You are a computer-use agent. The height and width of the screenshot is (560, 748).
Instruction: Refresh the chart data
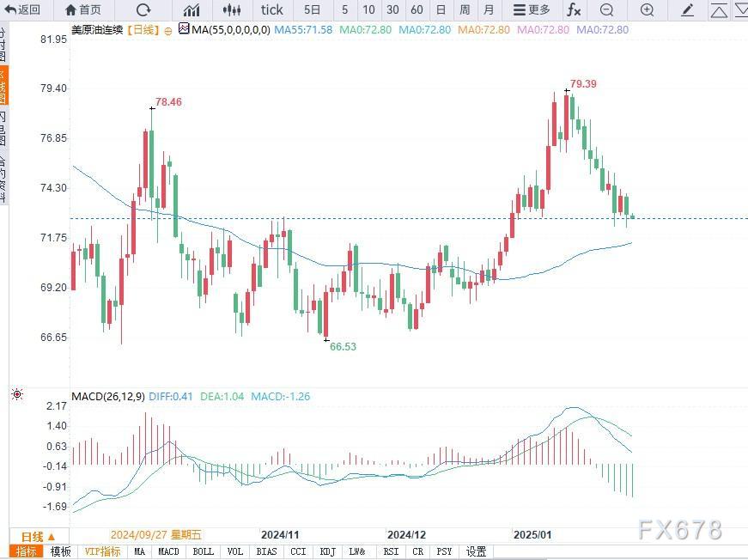click(x=143, y=10)
